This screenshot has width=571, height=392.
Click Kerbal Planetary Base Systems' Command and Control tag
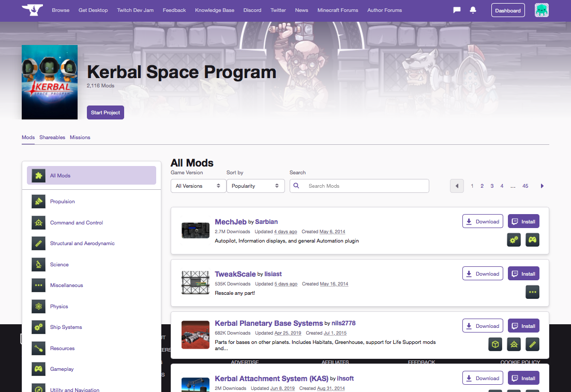514,344
